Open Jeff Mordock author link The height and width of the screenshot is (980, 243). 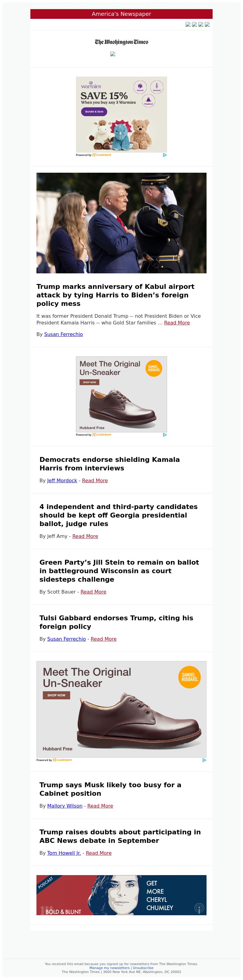(x=62, y=480)
